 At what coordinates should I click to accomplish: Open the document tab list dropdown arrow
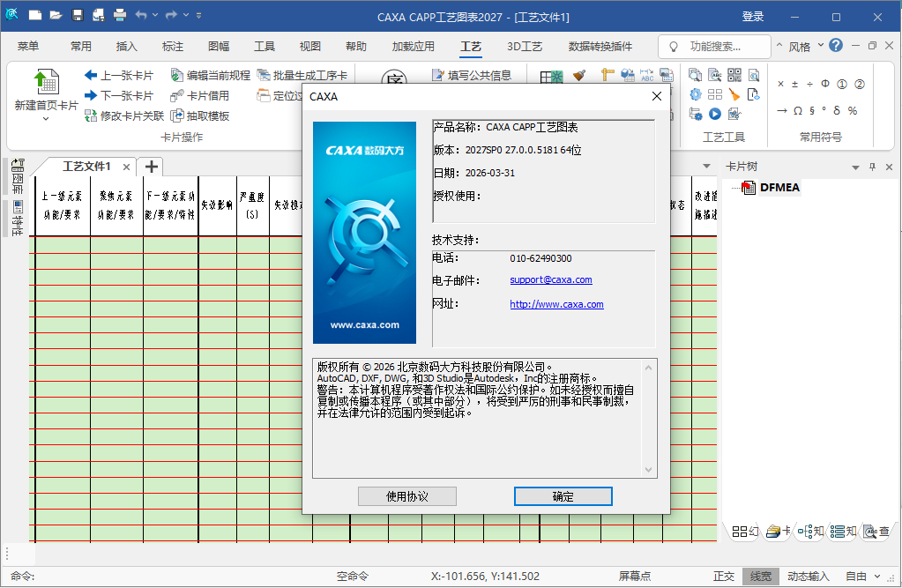click(x=706, y=167)
